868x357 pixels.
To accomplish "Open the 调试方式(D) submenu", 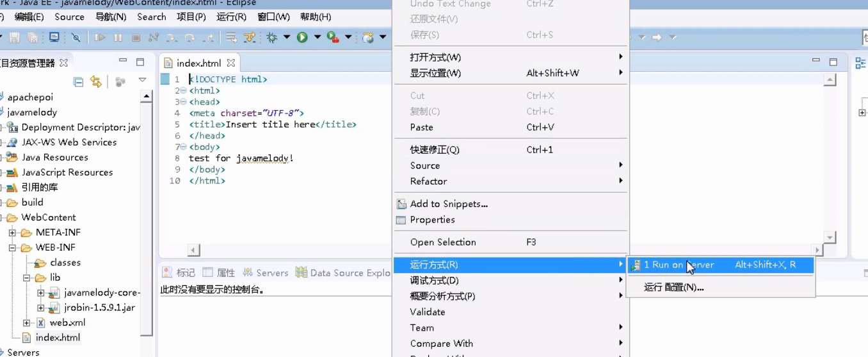I will 510,280.
